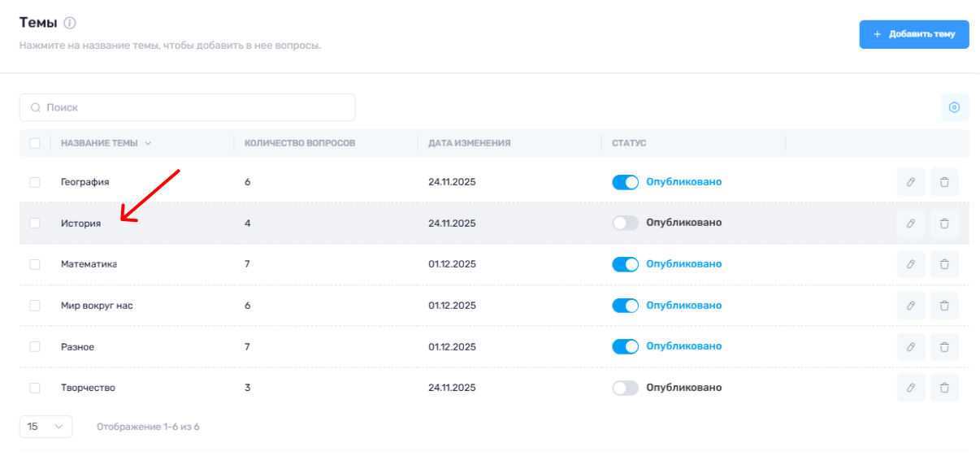Viewport: 980px width, 456px height.
Task: Check the Мир вокруг нас row checkbox
Action: 35,306
